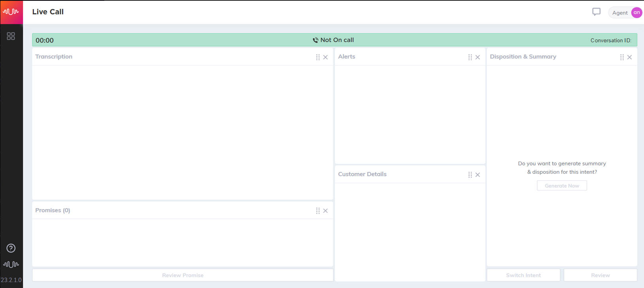This screenshot has height=288, width=644.
Task: Click the Disposition & Summary title
Action: tap(523, 56)
